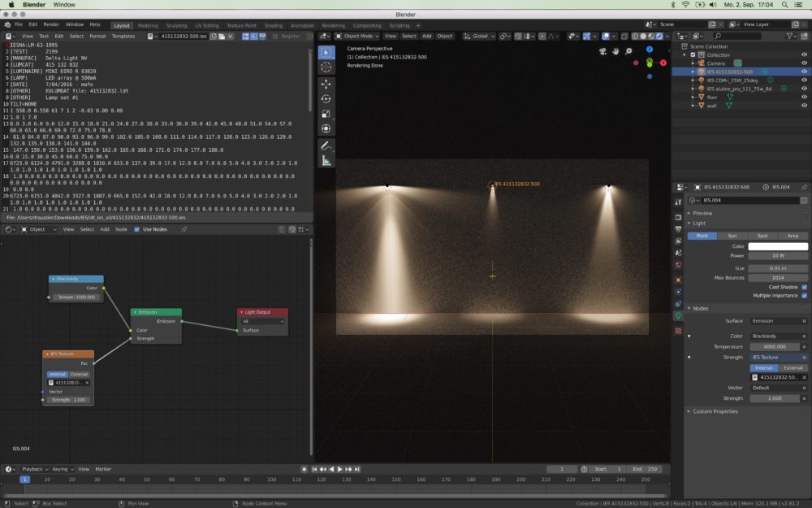The image size is (812, 508).
Task: Hide the floor object in outliner
Action: click(x=804, y=97)
